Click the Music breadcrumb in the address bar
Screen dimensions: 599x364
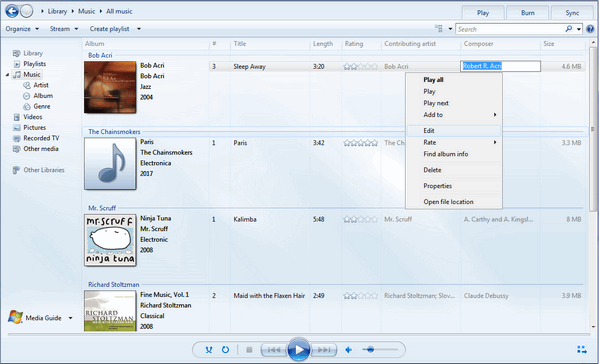tap(86, 11)
